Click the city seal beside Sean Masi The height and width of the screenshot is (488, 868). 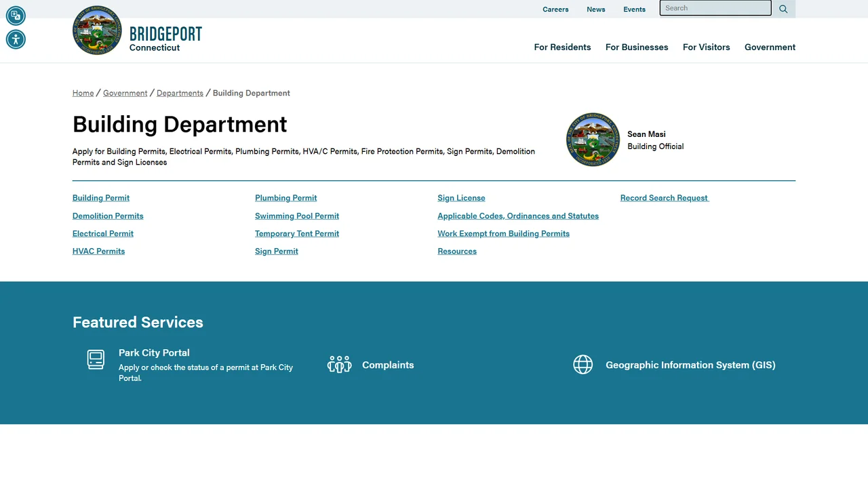pyautogui.click(x=593, y=140)
